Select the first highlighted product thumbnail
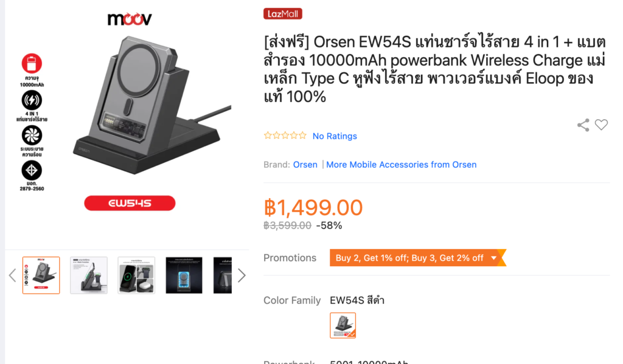The width and height of the screenshot is (623, 364). click(41, 275)
